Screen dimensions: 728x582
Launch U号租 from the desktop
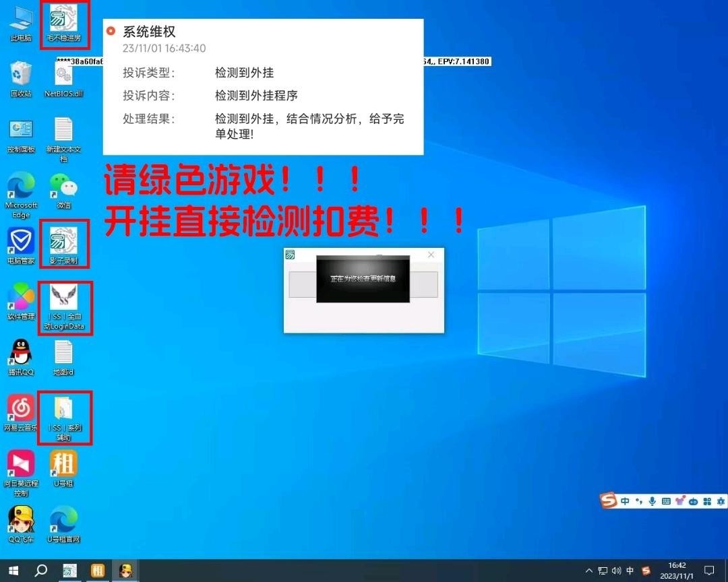point(64,463)
